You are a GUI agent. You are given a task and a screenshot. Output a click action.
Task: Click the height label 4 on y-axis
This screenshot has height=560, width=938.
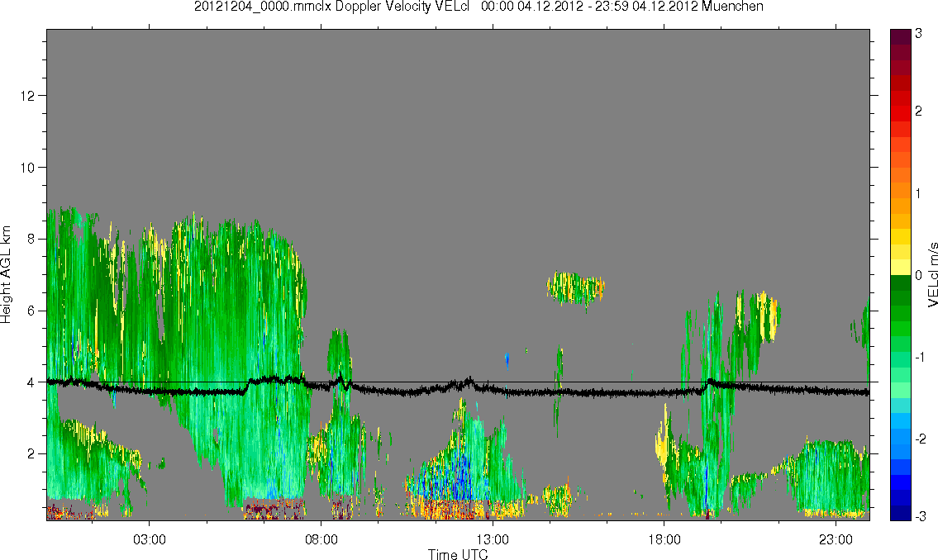coord(31,382)
